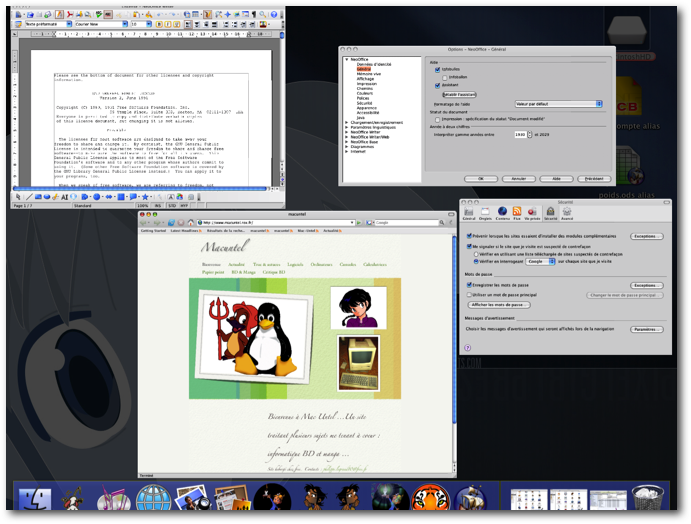This screenshot has width=691, height=524.
Task: Open Contenu pane in Firefox preferences
Action: tap(502, 213)
